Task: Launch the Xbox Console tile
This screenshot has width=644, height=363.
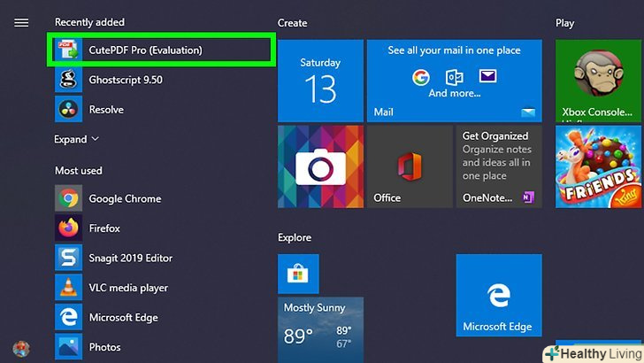Action: pos(597,81)
